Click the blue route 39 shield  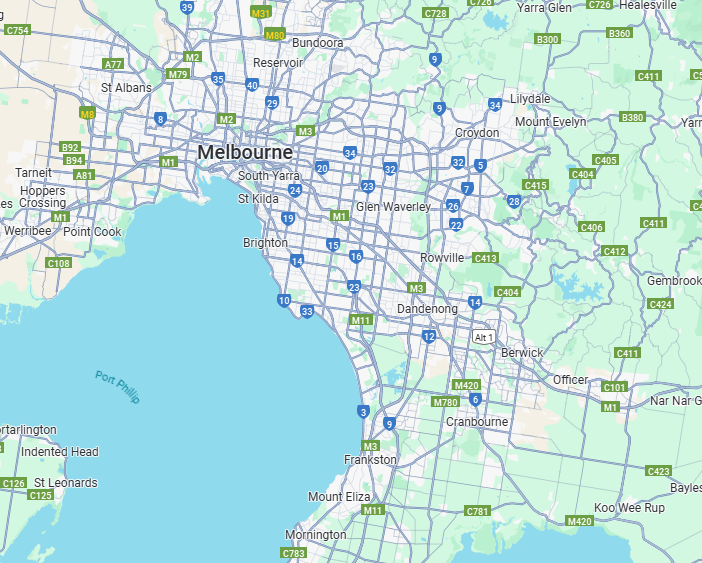[187, 7]
